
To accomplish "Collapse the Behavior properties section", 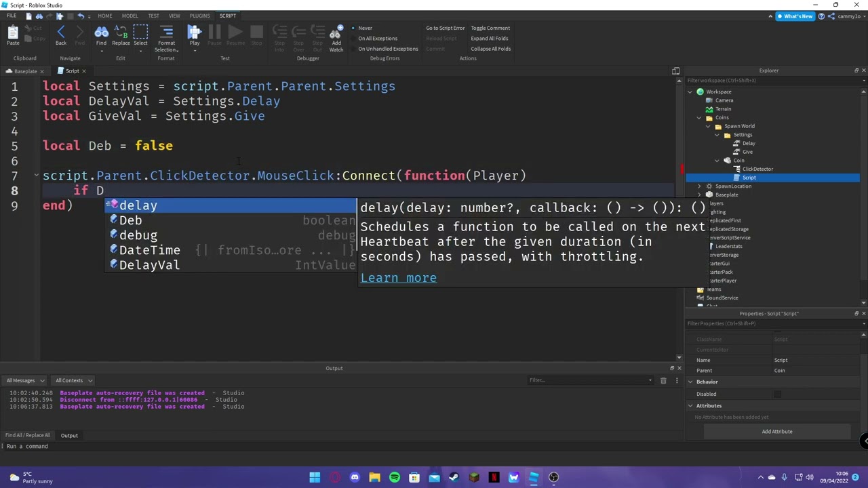I will [x=690, y=382].
